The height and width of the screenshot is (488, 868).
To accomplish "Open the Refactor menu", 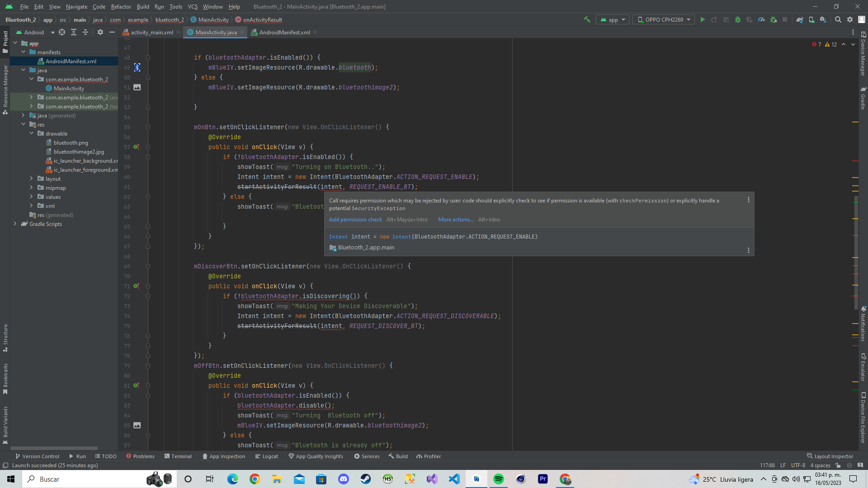I will coord(121,6).
